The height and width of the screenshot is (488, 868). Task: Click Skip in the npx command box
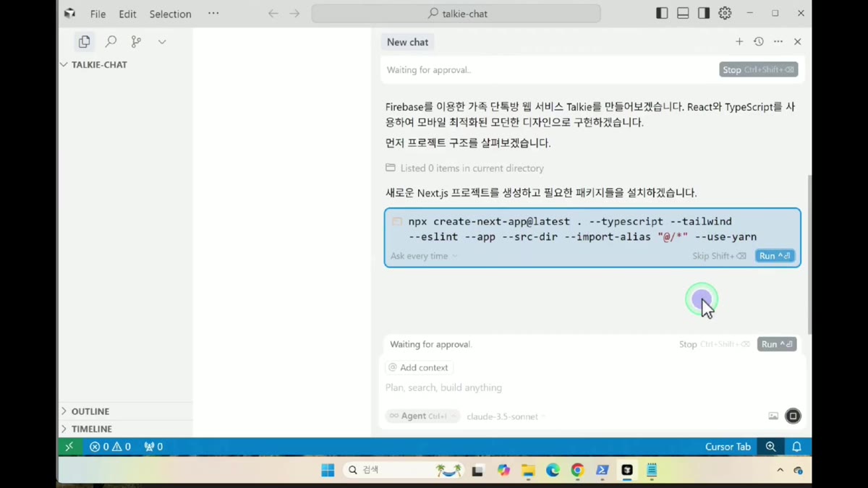click(x=719, y=256)
